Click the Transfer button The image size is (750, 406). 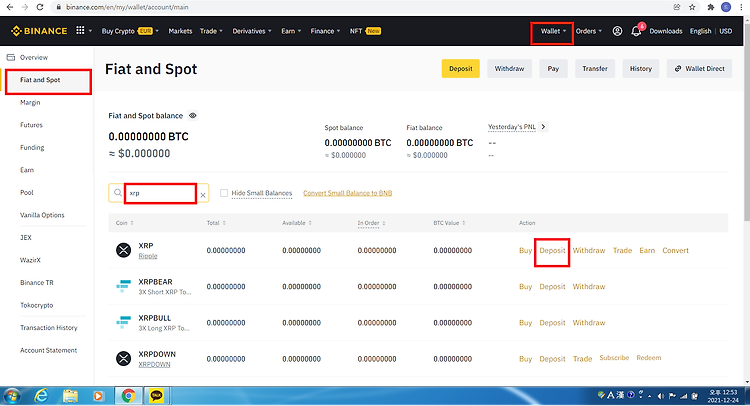coord(595,68)
